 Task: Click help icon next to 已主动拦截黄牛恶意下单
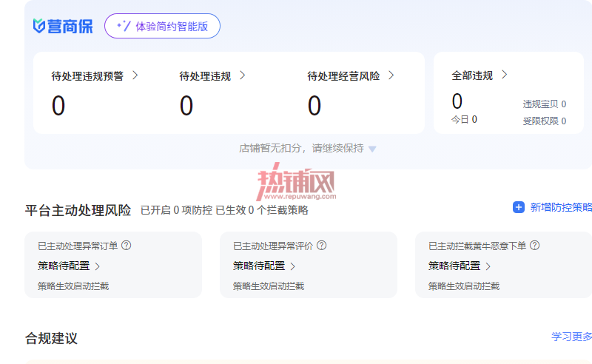click(534, 246)
